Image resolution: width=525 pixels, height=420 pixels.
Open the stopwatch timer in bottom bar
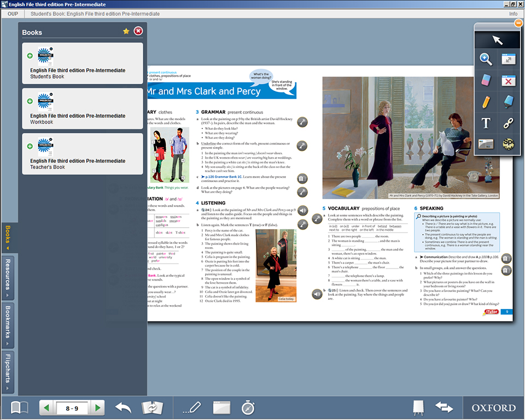(x=248, y=407)
